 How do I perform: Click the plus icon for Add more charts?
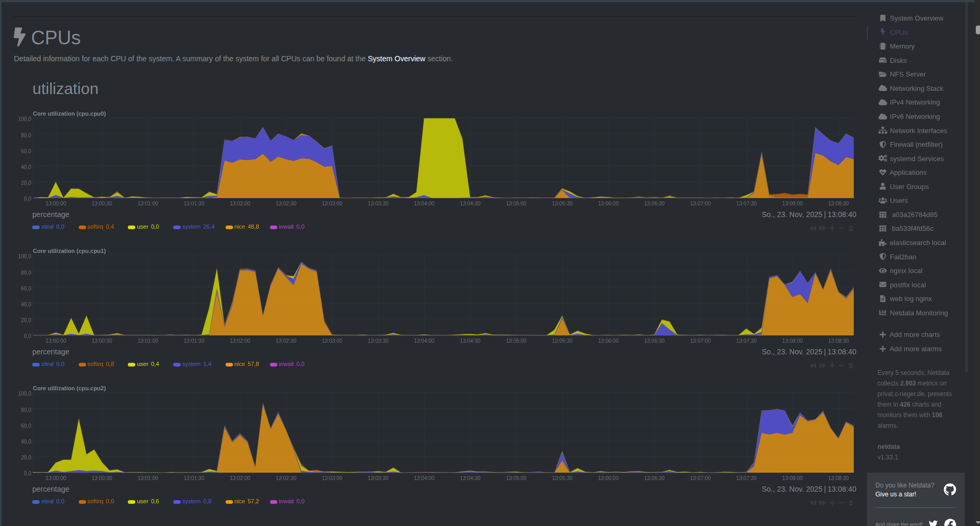(882, 335)
